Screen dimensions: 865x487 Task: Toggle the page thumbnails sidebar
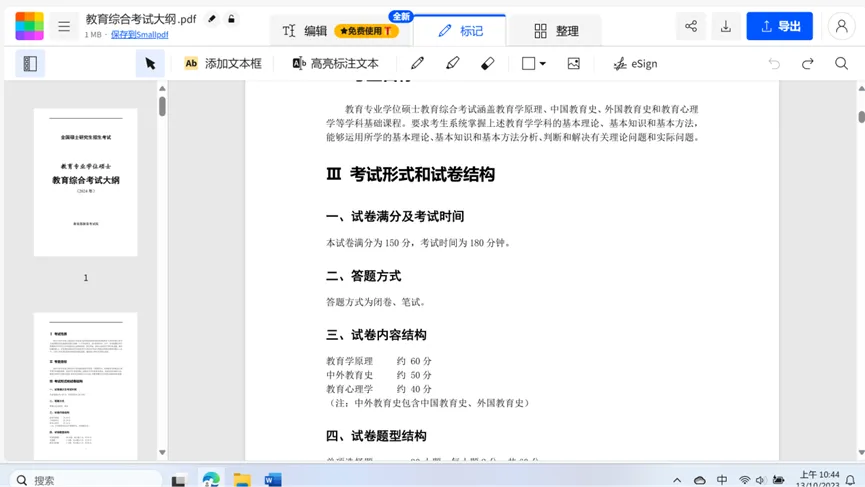pos(30,63)
